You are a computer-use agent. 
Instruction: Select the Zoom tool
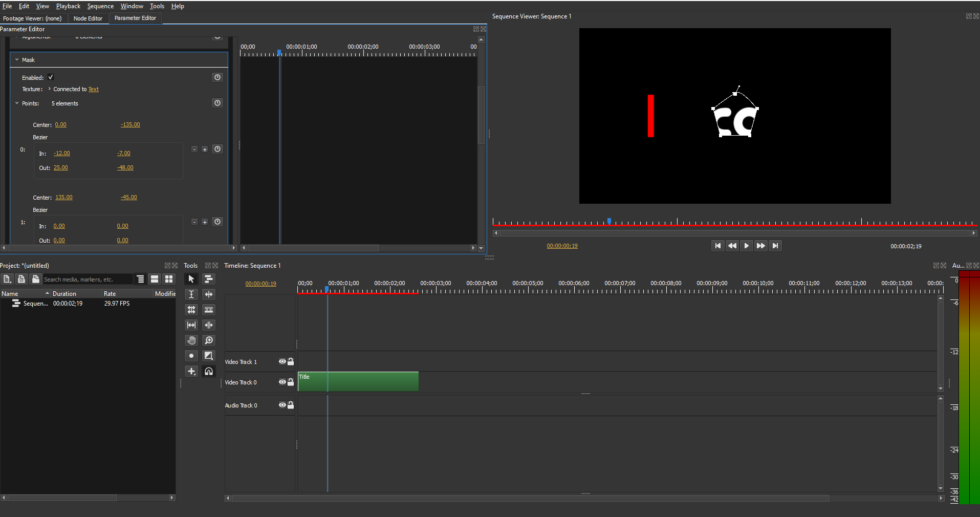click(x=208, y=340)
